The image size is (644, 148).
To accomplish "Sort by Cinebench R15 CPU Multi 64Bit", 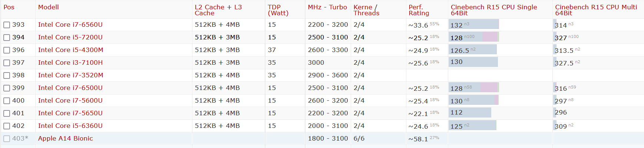I will pyautogui.click(x=596, y=10).
